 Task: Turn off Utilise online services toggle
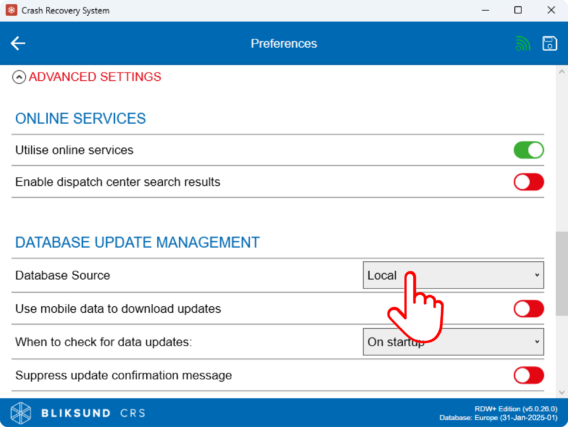pos(529,150)
